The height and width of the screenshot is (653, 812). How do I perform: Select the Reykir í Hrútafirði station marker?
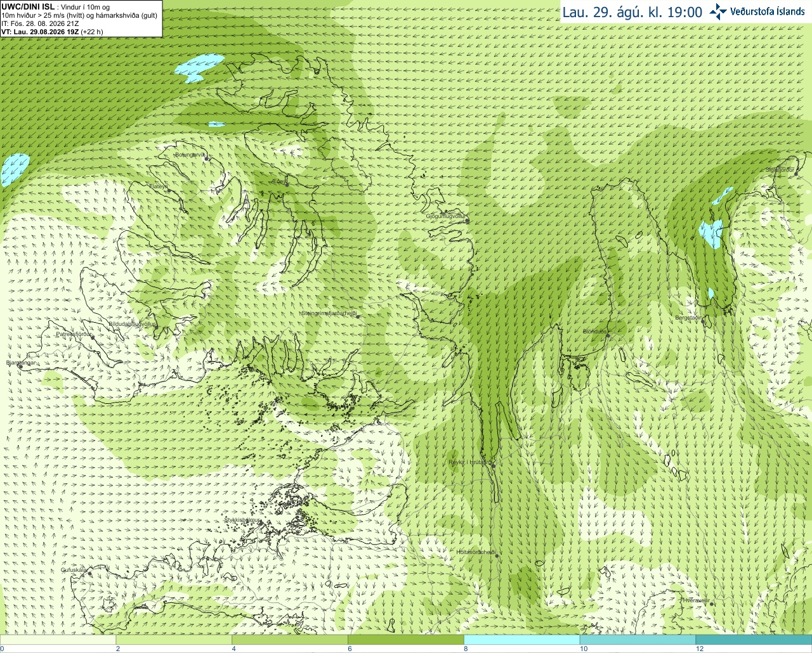coord(494,465)
